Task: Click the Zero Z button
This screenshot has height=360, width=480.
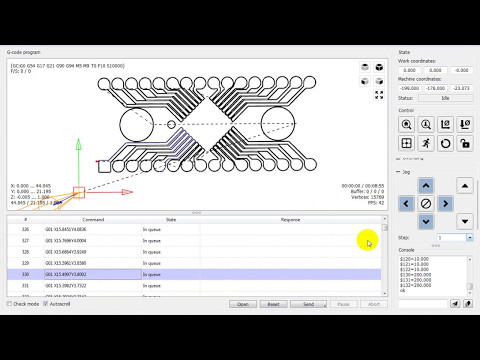Action: 465,124
